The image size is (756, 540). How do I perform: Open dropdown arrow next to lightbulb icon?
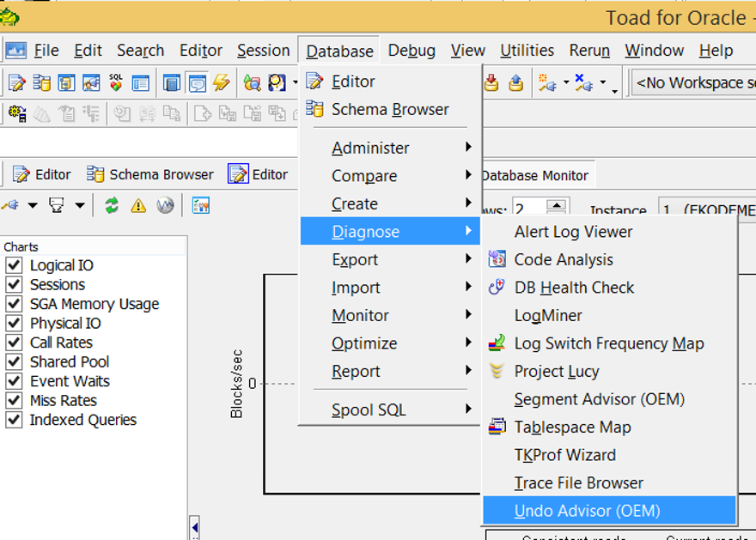pyautogui.click(x=295, y=83)
